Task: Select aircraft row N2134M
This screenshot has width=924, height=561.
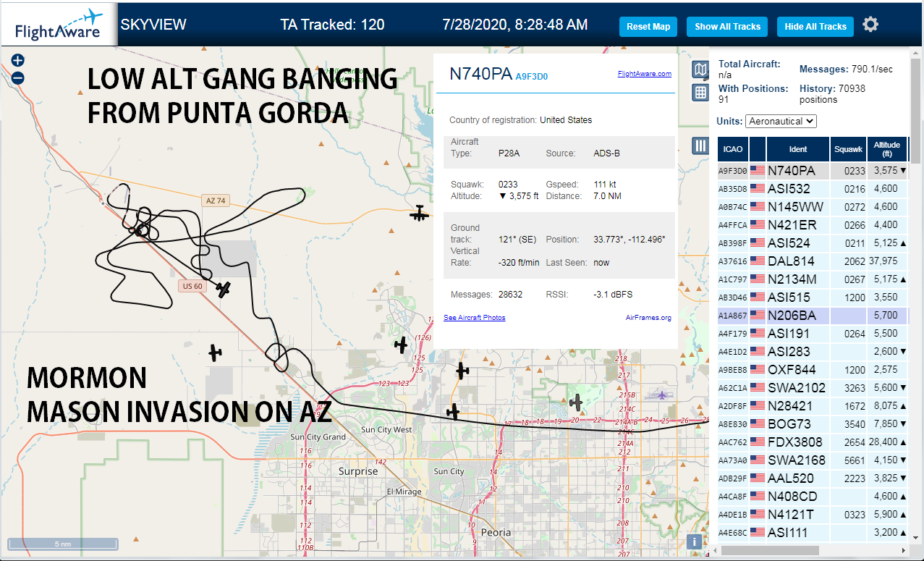Action: [x=813, y=279]
